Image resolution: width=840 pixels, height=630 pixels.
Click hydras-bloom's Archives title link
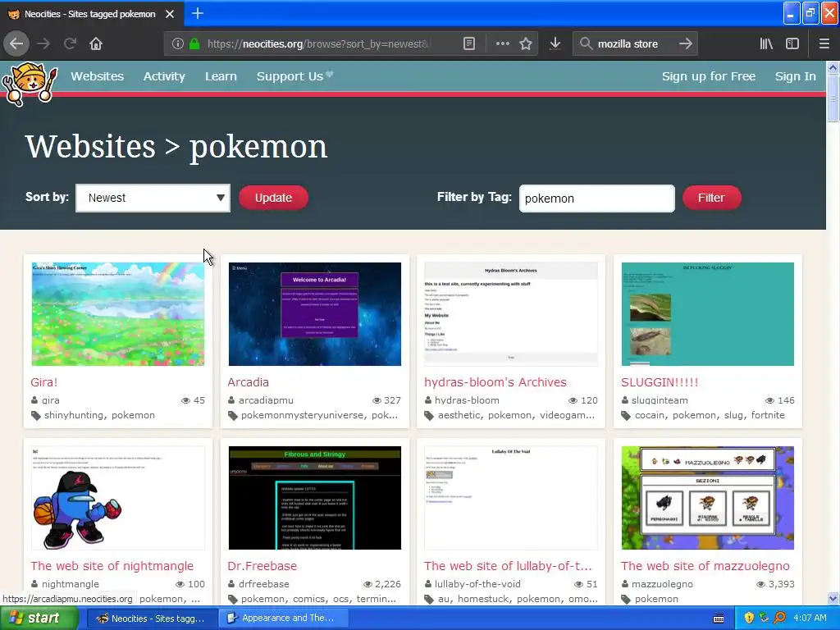(x=495, y=382)
